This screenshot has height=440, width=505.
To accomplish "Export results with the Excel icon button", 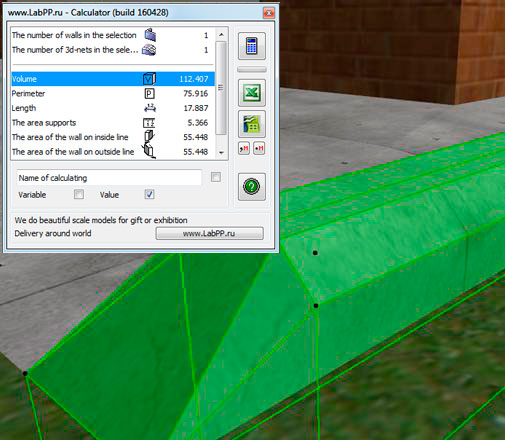I will (x=252, y=93).
